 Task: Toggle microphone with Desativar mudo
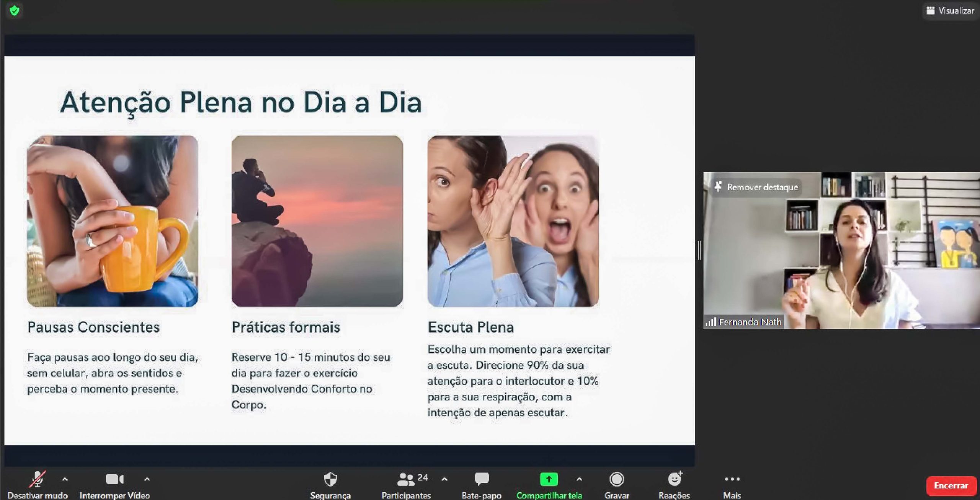(x=38, y=479)
